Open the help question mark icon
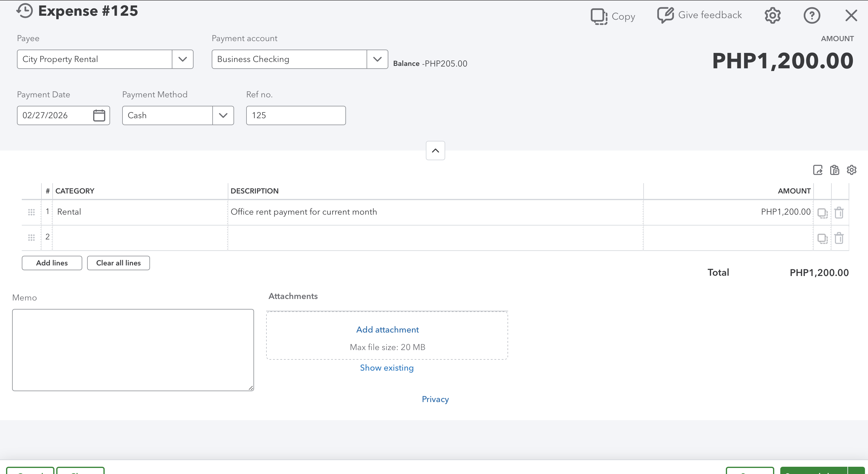 point(812,15)
